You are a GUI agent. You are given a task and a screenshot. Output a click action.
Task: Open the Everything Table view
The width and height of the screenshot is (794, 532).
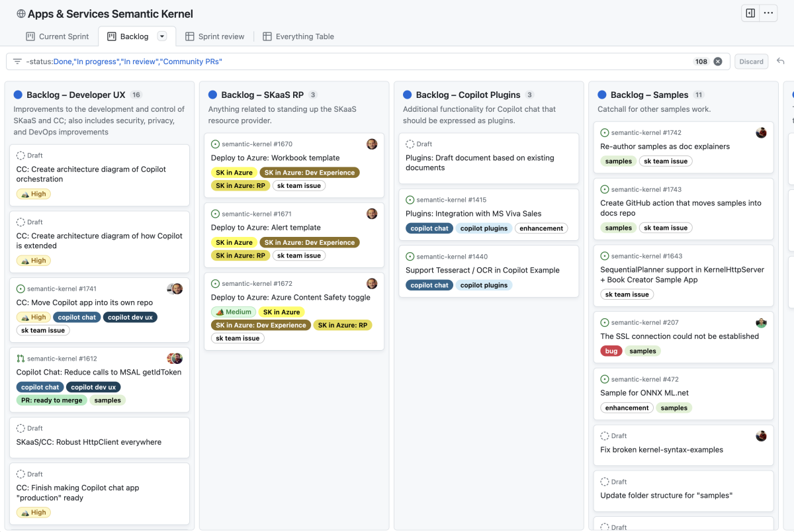(298, 36)
